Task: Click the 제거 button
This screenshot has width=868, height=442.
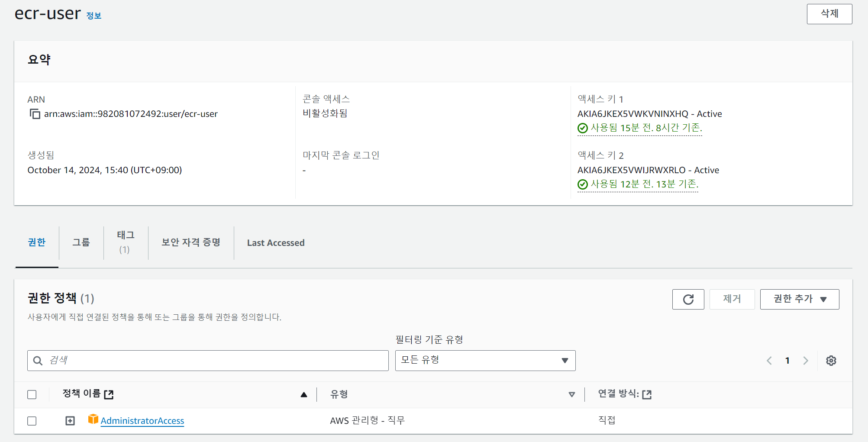Action: [732, 299]
